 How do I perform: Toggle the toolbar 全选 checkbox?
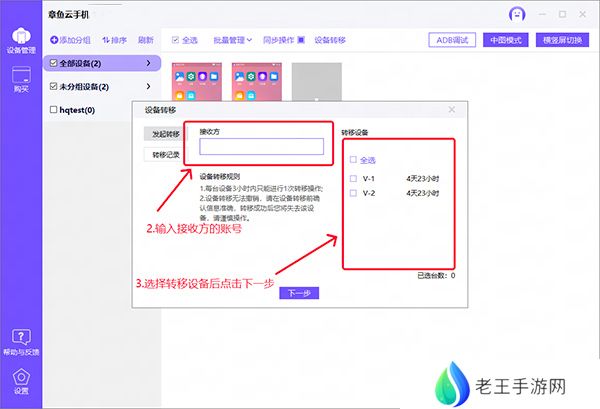[x=176, y=40]
